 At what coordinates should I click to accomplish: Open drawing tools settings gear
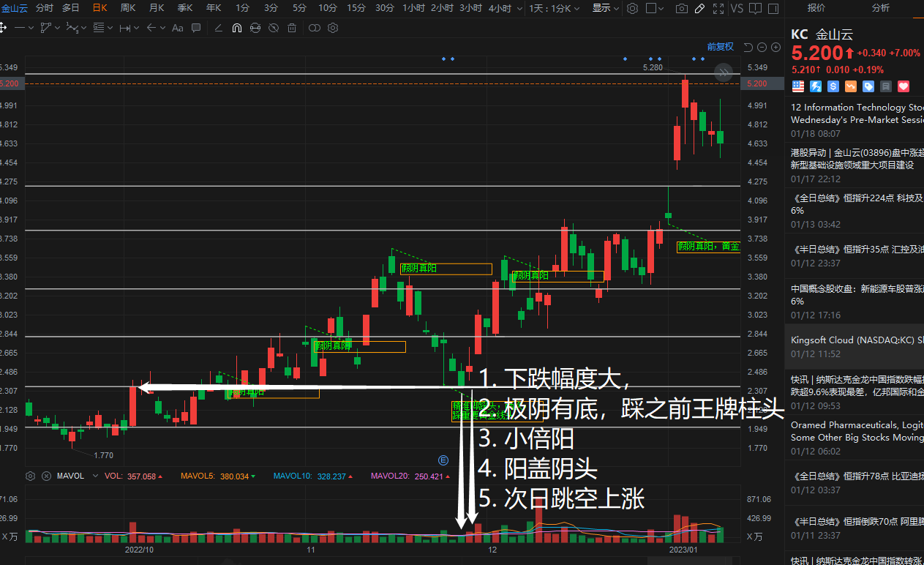click(333, 28)
